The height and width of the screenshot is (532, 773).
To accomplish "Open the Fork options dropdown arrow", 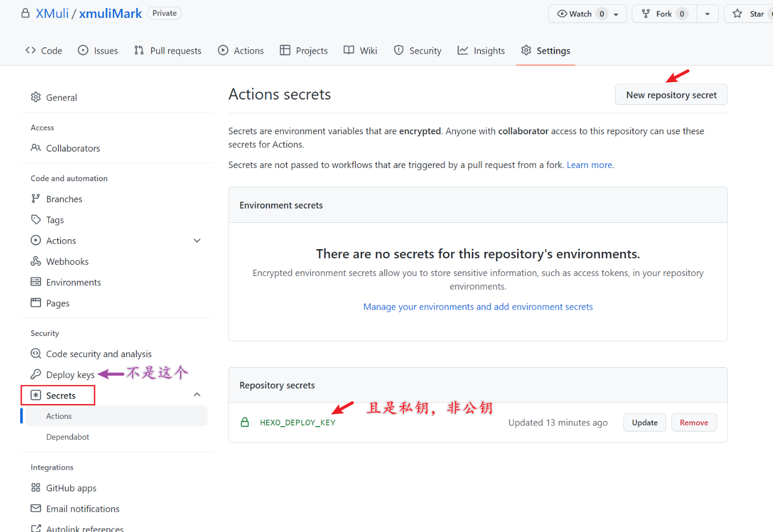I will [708, 14].
